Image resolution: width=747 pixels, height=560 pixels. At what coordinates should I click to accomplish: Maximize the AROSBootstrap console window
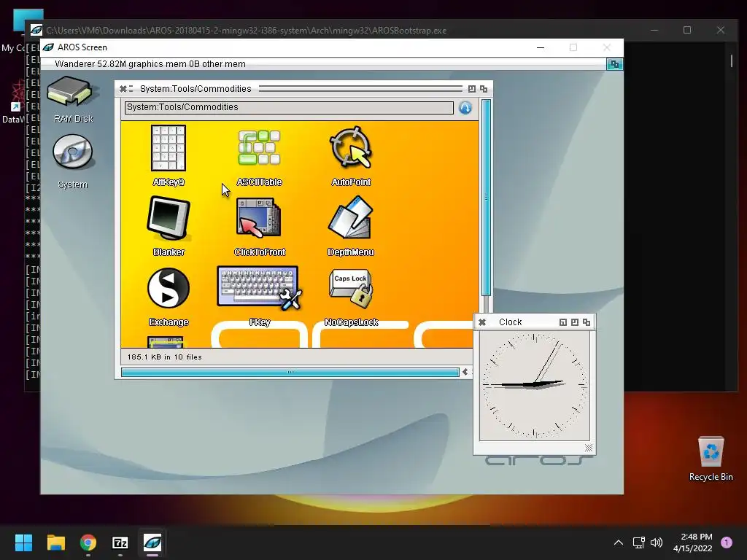(687, 30)
